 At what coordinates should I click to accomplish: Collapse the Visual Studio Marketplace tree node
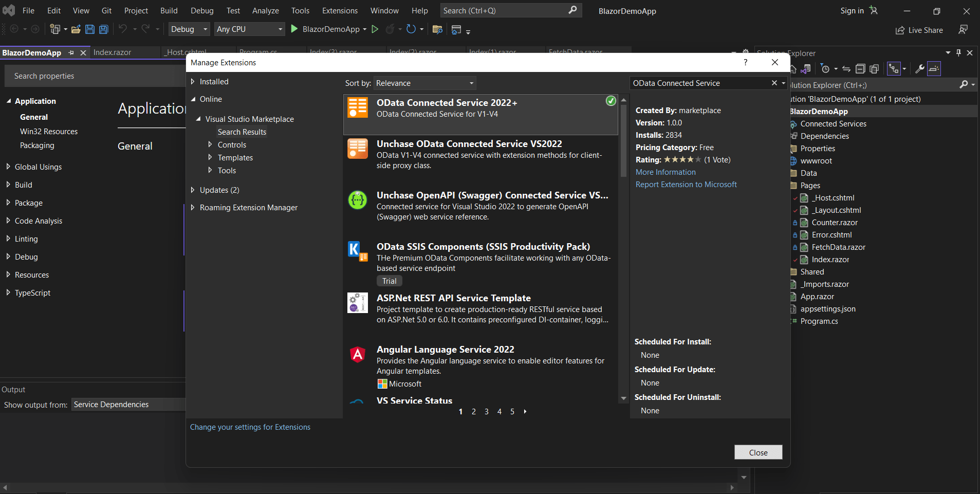click(x=199, y=119)
